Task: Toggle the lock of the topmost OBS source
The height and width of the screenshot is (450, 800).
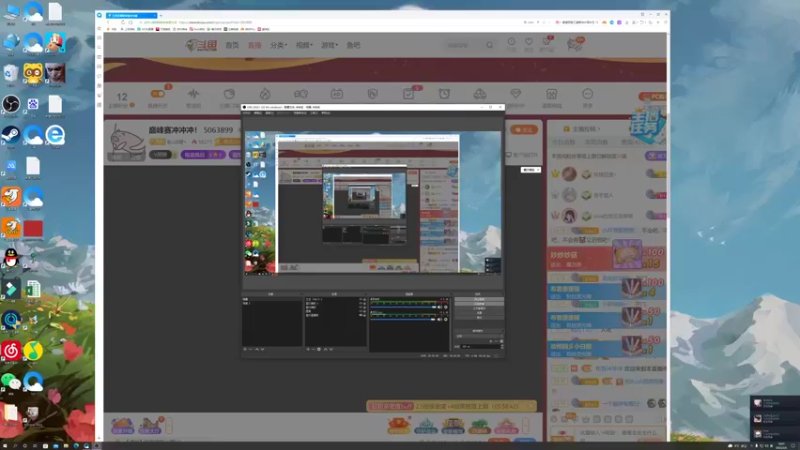Action: (x=364, y=299)
